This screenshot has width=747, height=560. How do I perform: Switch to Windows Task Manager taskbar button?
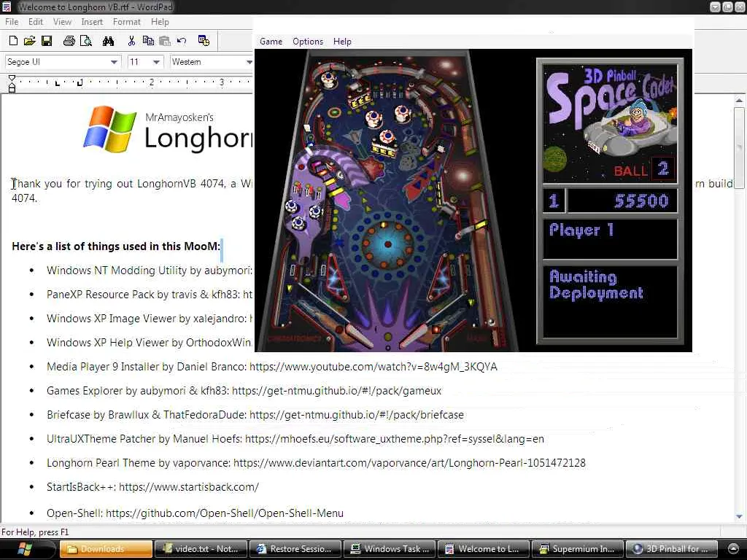[390, 549]
